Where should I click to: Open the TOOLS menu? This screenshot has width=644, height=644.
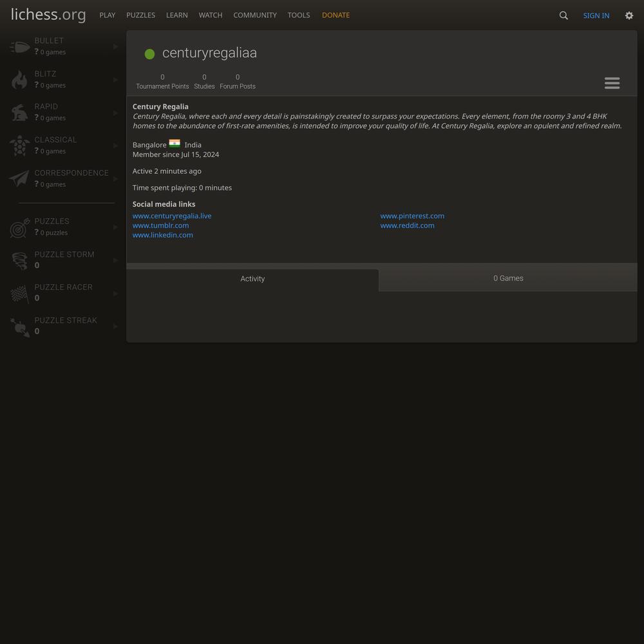pos(299,15)
